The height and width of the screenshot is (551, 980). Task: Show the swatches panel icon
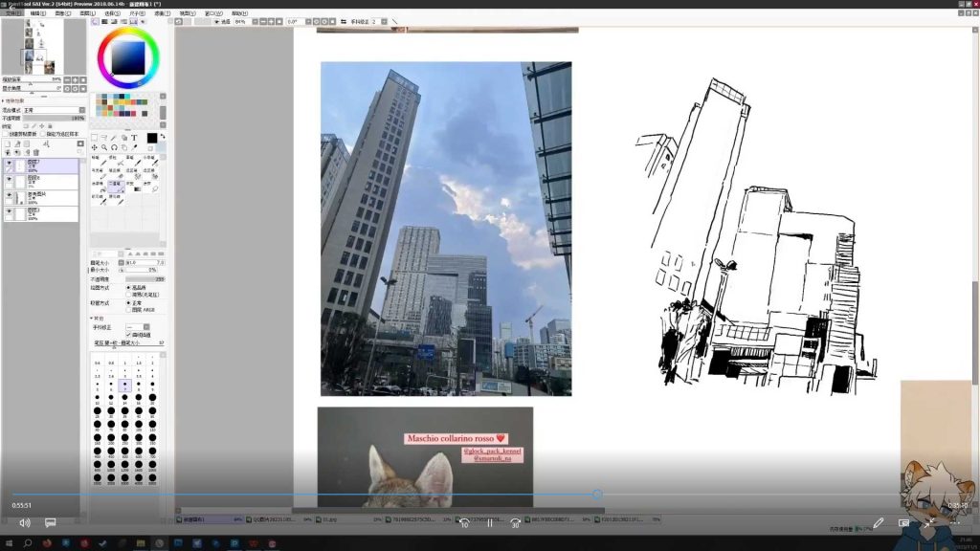pos(133,21)
